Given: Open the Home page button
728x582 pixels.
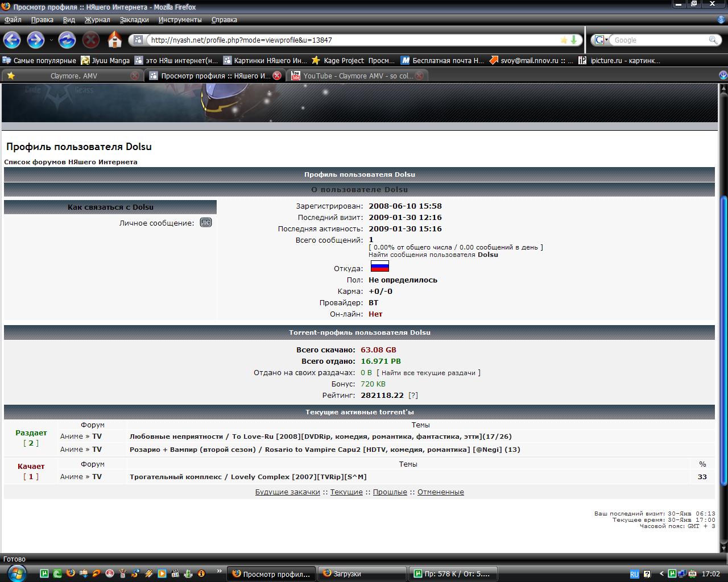Looking at the screenshot, I should [115, 40].
